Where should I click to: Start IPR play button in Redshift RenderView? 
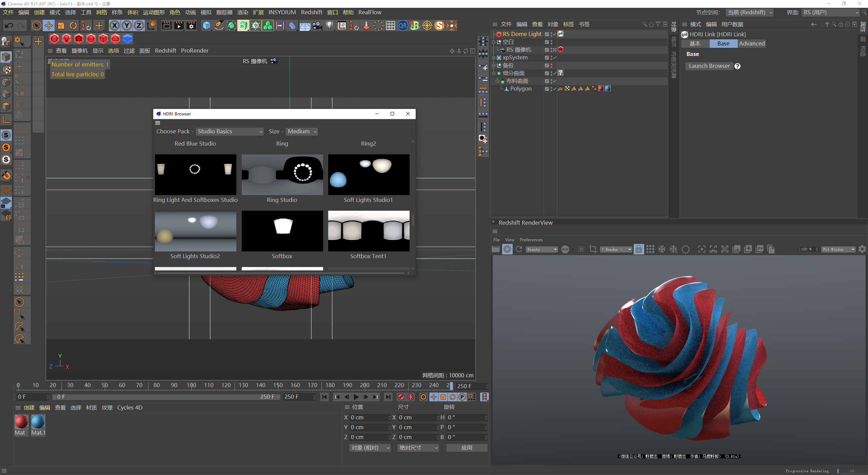tap(507, 249)
